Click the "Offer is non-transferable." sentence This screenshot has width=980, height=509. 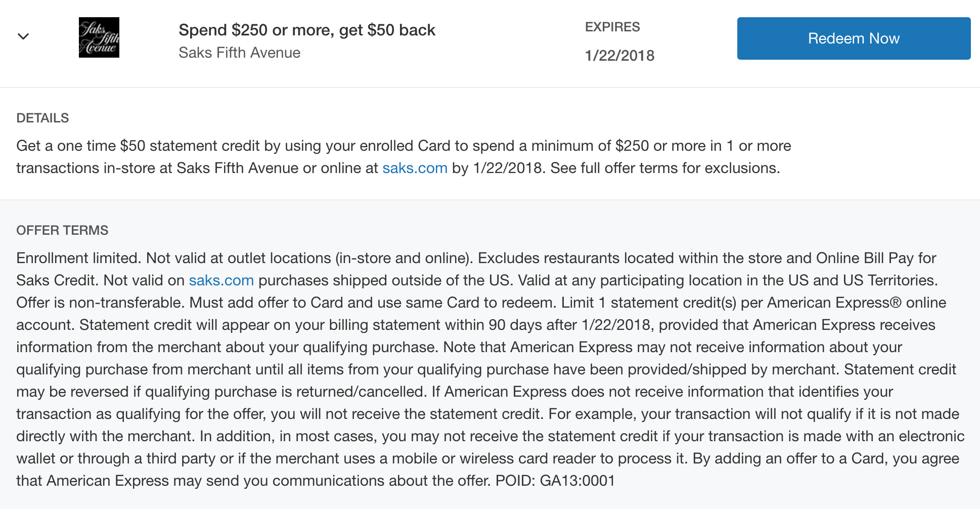[x=101, y=303]
